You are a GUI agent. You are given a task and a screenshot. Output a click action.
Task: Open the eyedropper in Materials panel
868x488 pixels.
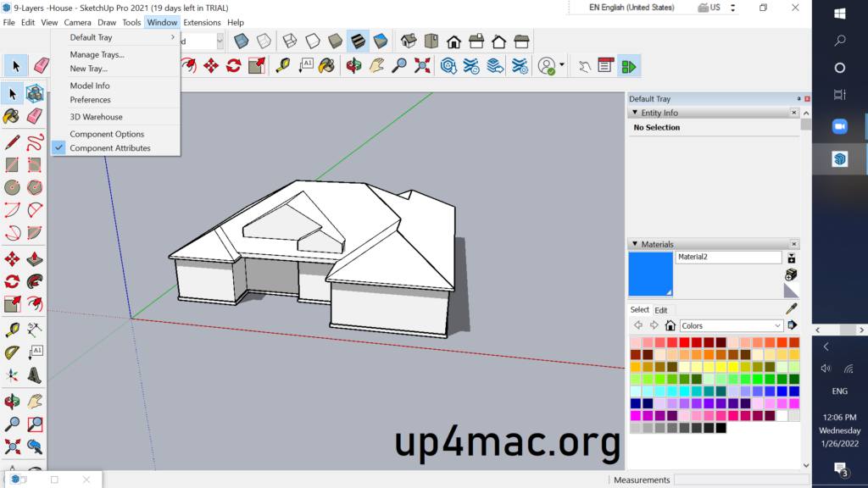pos(793,308)
